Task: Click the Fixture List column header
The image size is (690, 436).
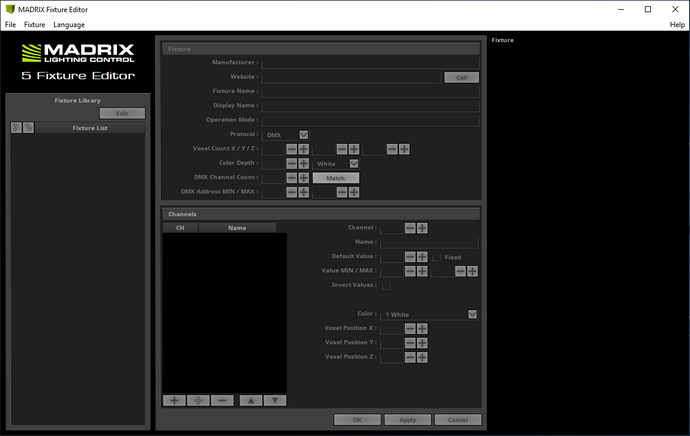Action: pos(90,128)
